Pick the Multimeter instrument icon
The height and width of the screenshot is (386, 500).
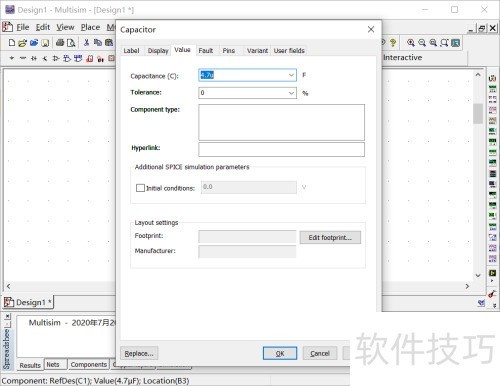point(492,79)
